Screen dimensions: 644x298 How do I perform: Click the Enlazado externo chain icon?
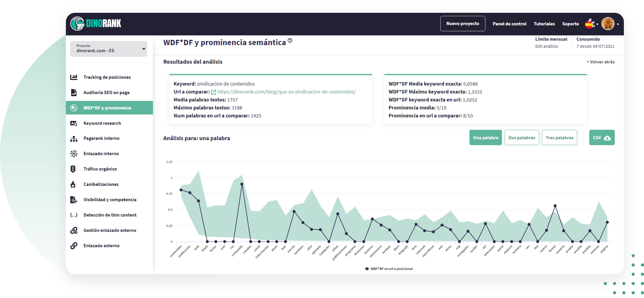pos(74,246)
